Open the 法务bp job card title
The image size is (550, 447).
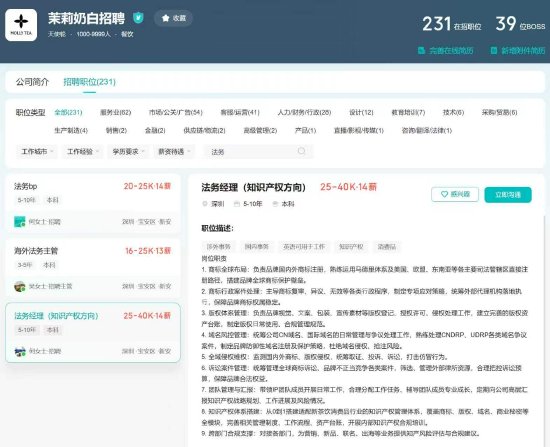tap(26, 186)
